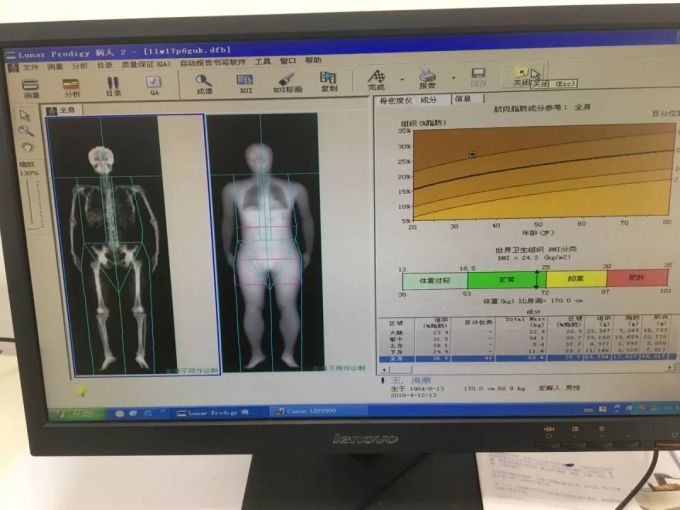
Task: Open the 帮助 (Help) menu
Action: tap(313, 60)
